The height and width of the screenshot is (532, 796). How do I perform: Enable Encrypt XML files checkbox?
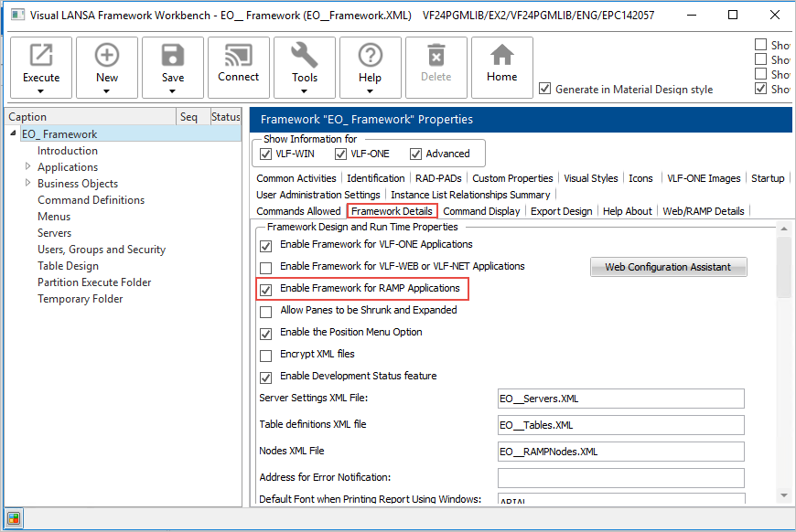pos(266,355)
